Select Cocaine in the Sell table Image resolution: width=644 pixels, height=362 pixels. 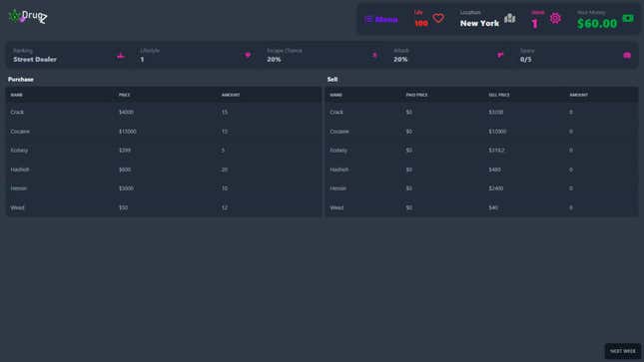click(482, 132)
